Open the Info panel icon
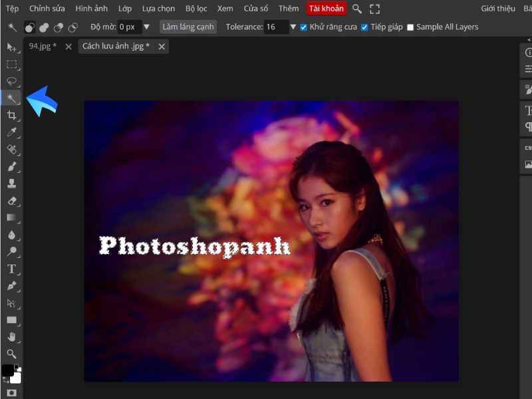This screenshot has height=399, width=532. (x=528, y=53)
